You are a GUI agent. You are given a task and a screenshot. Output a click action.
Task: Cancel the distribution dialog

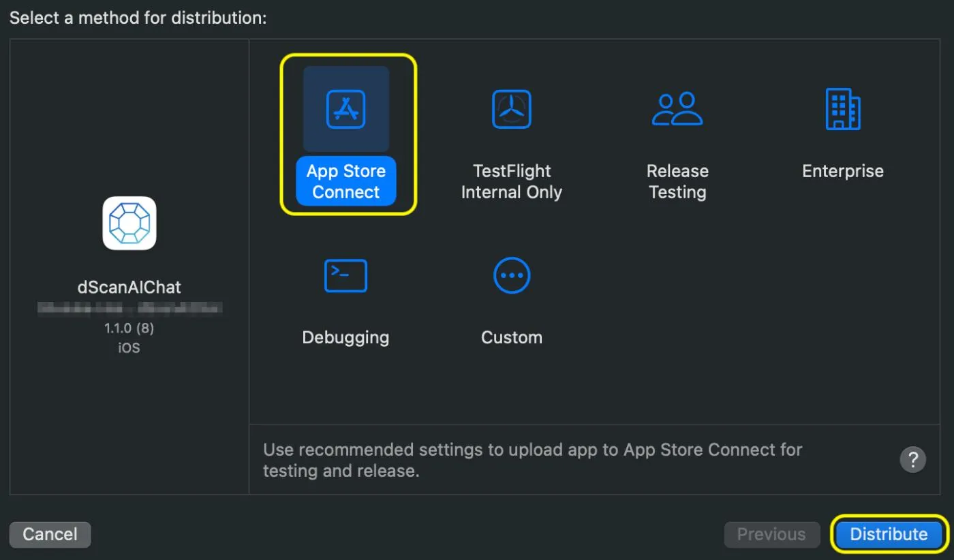50,534
